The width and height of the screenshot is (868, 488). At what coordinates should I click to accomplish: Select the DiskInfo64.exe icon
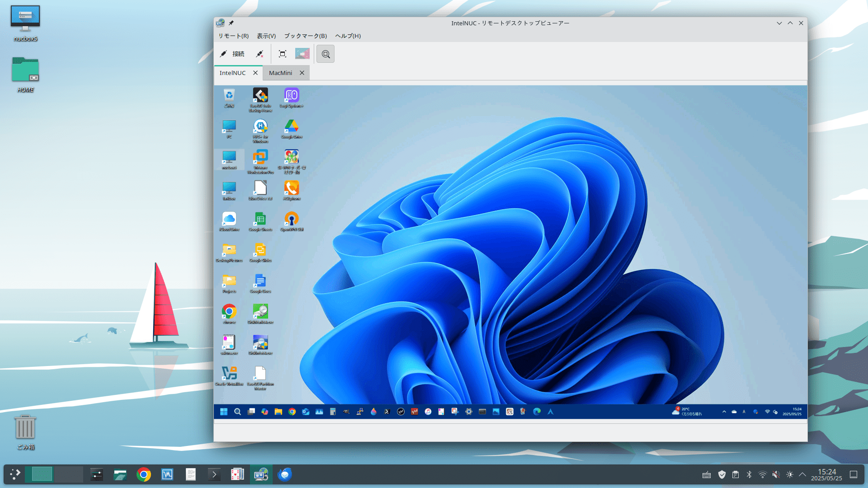tap(260, 345)
